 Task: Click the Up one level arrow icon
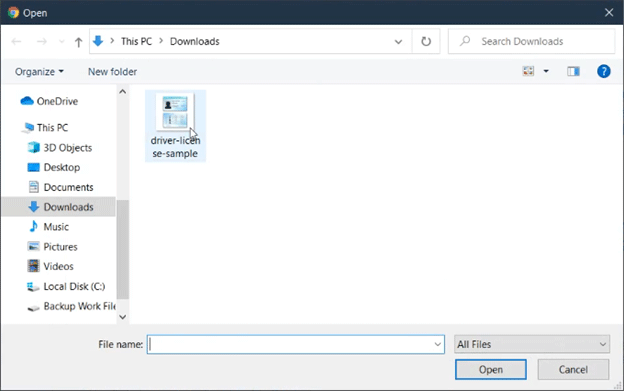78,42
